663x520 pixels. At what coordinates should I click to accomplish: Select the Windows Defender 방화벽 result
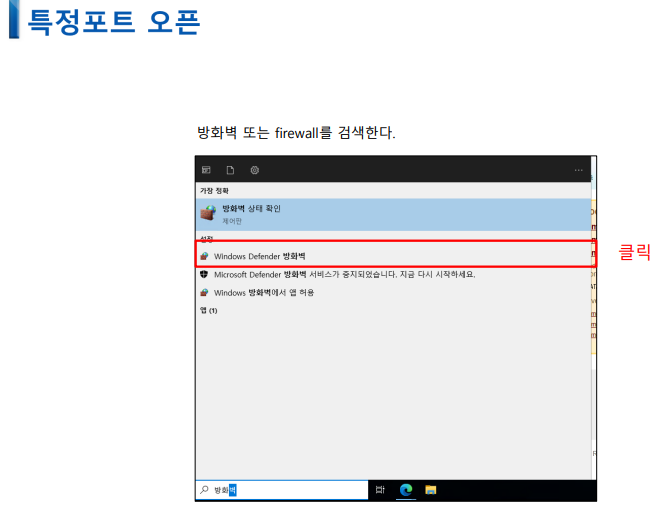click(x=393, y=256)
